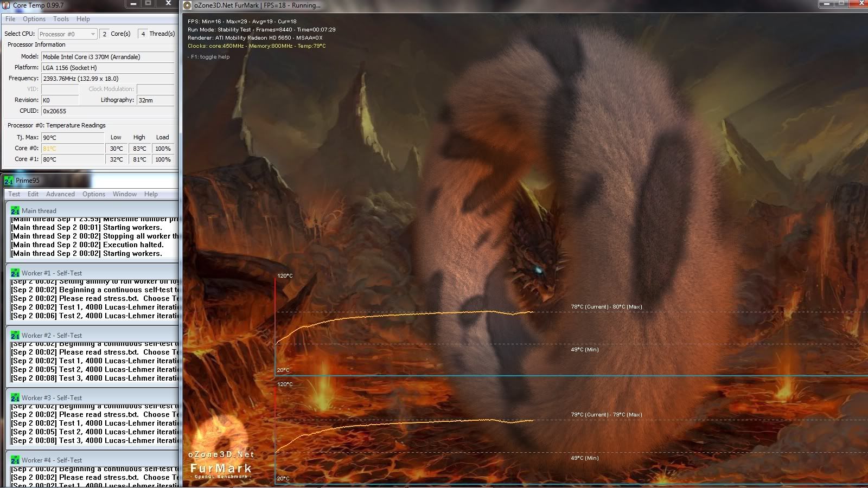The image size is (868, 488).
Task: Open the File menu in Core Temp
Action: [10, 19]
